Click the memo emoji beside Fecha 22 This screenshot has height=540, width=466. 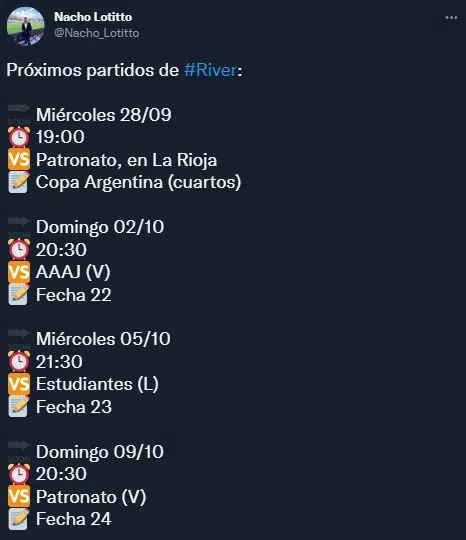(19, 294)
